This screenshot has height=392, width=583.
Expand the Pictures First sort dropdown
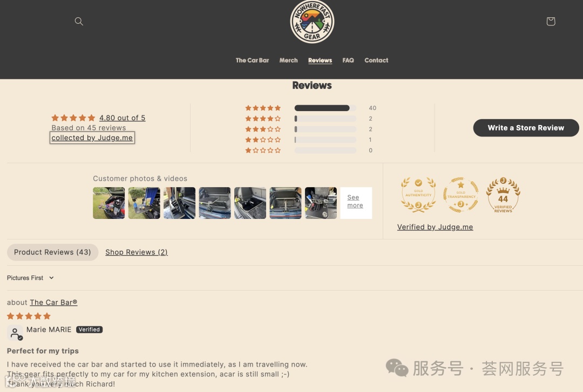(30, 278)
